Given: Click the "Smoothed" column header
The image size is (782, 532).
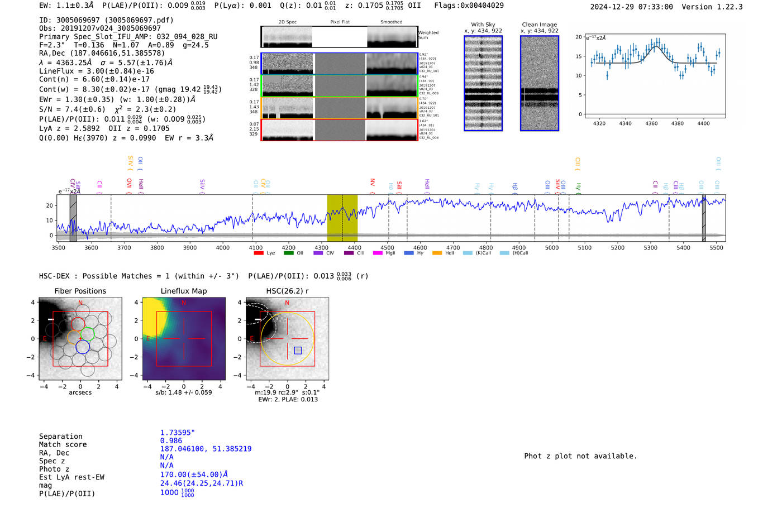Looking at the screenshot, I should 392,22.
